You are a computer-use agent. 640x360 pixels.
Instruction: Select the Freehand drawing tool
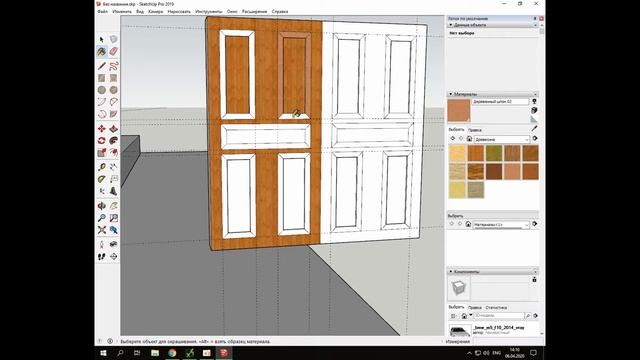113,66
